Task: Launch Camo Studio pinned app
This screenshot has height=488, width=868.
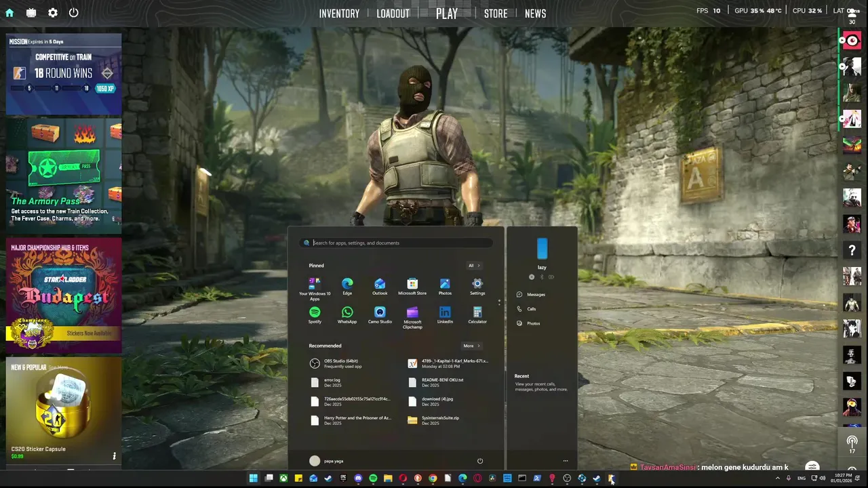Action: tap(380, 315)
